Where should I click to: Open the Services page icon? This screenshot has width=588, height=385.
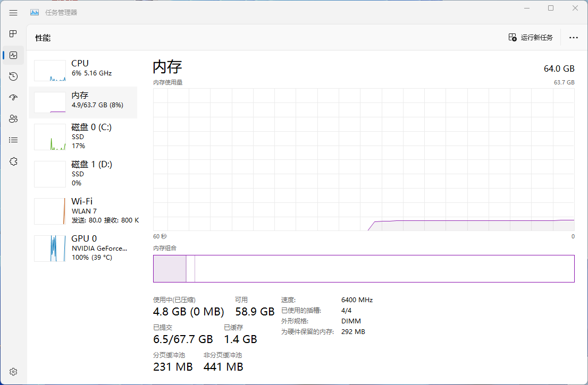pyautogui.click(x=13, y=161)
